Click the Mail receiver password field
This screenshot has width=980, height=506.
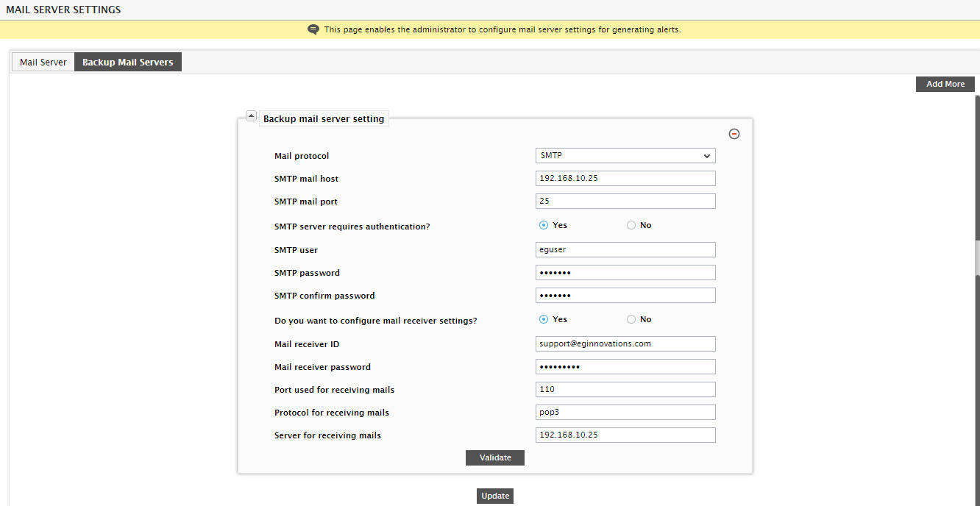coord(625,367)
